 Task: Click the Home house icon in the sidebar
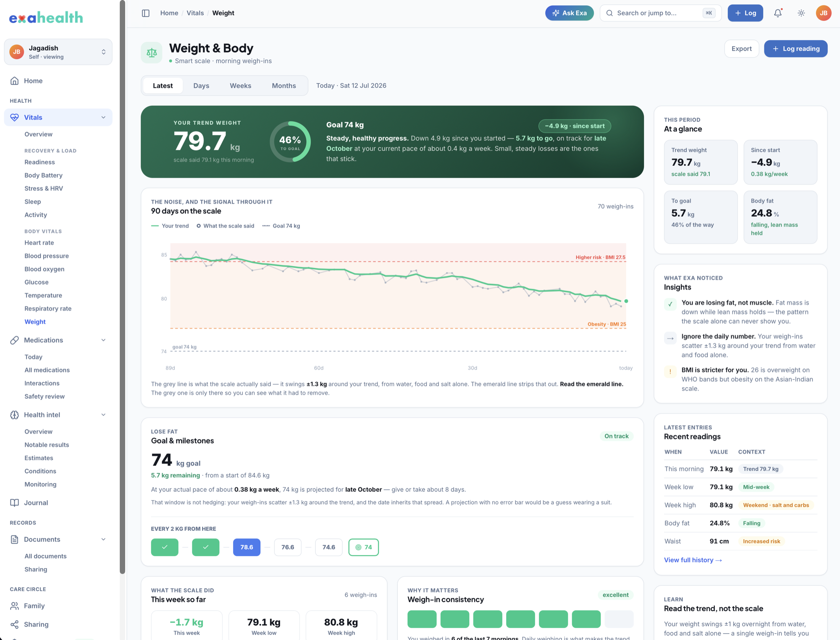[15, 81]
